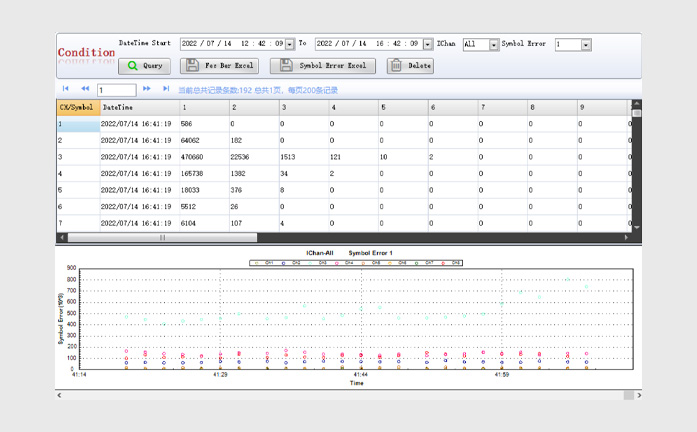Click the column header labeled 4
The height and width of the screenshot is (432, 697).
tap(353, 108)
